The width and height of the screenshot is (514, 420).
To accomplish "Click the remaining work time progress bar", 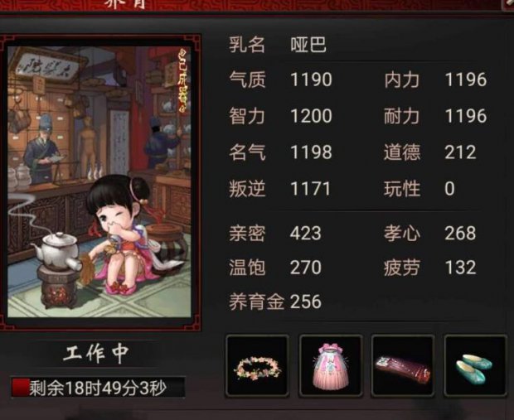I will click(98, 388).
